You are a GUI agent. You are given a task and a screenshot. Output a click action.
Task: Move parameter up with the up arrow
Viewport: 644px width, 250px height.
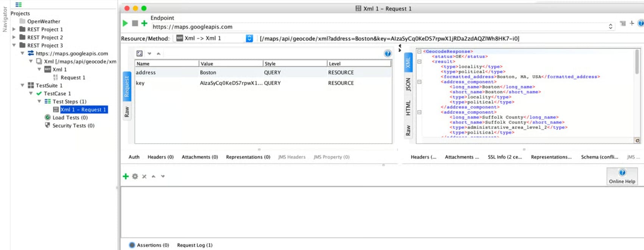(x=159, y=54)
